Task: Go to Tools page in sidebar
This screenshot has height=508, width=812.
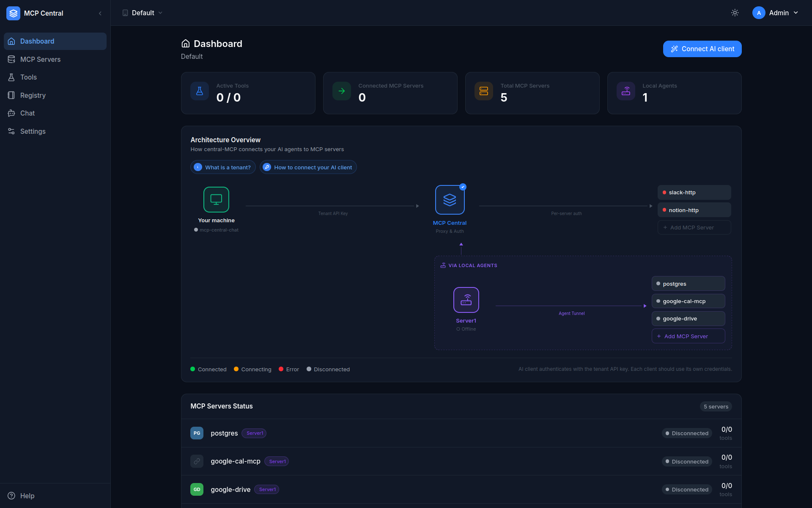Action: (28, 77)
